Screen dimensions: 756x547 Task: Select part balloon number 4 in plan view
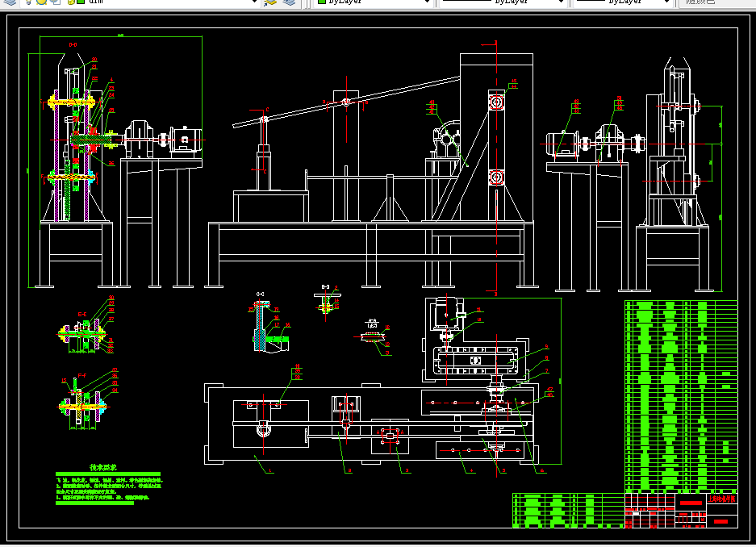coord(471,470)
